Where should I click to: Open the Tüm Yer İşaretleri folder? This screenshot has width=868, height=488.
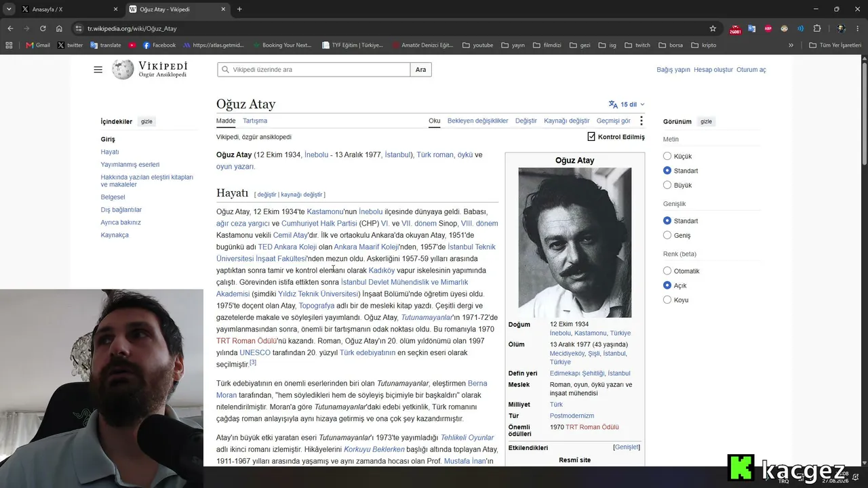point(835,45)
